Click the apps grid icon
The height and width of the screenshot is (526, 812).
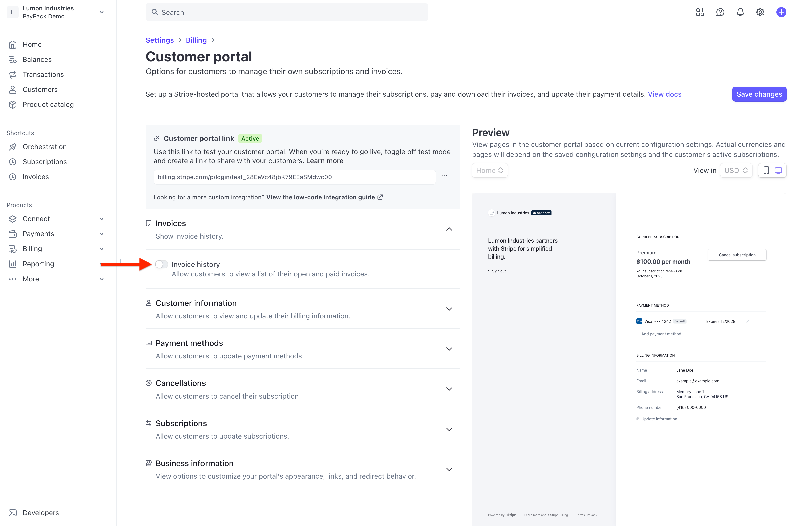700,12
